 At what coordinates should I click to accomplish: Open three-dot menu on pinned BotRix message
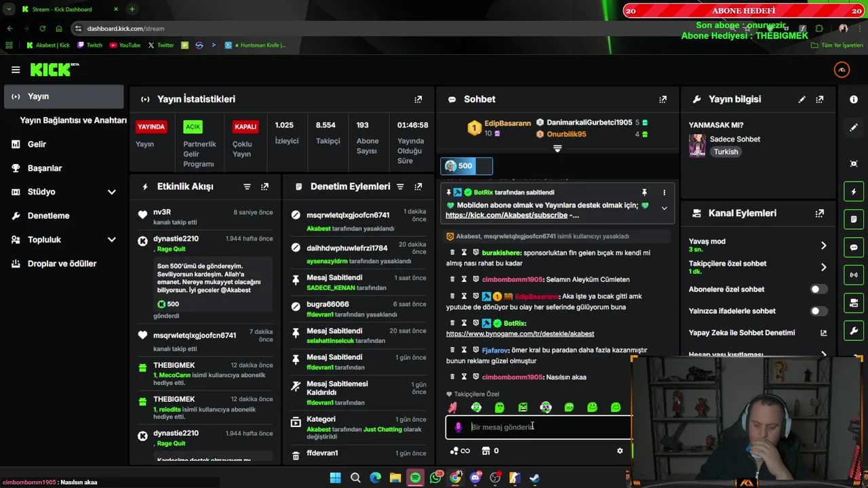pyautogui.click(x=664, y=192)
